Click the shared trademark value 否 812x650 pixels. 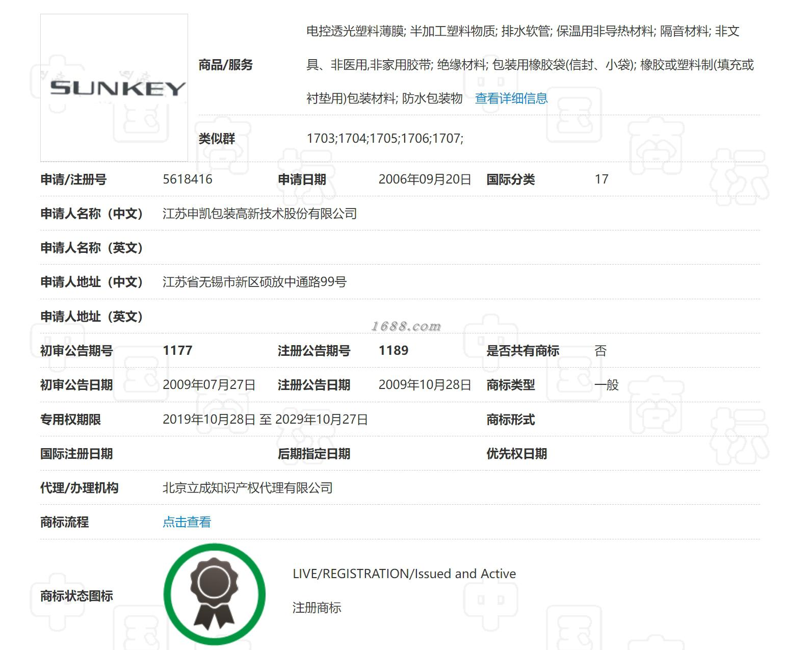click(x=601, y=351)
